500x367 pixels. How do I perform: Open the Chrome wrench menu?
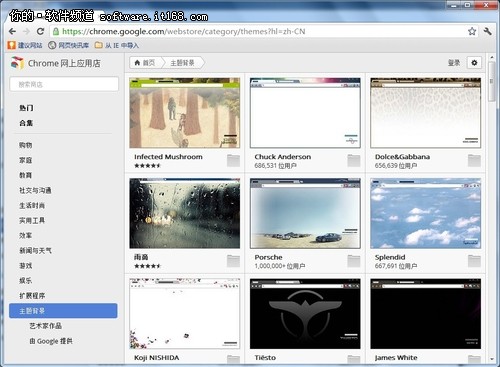[487, 31]
